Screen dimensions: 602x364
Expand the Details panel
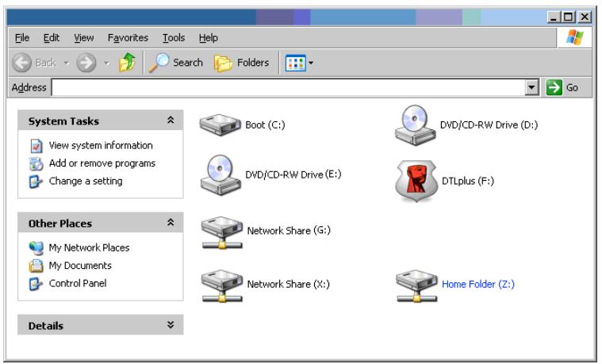tap(171, 325)
